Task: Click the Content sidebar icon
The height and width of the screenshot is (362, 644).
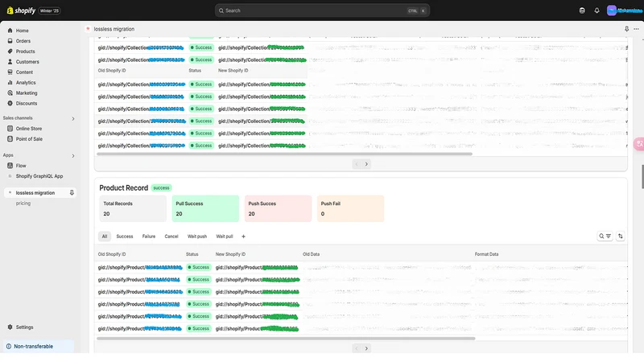Action: [10, 72]
